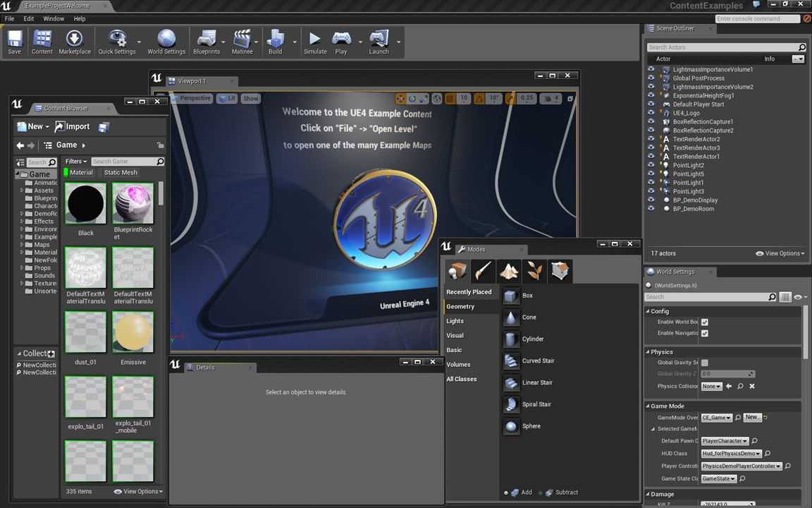Select the Landscape mode mountain icon

[x=508, y=271]
